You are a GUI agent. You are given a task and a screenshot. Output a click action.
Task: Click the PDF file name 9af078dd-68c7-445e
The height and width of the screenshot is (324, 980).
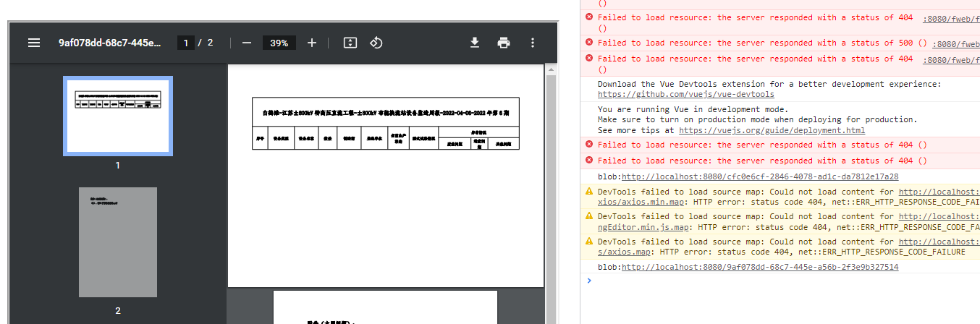(x=111, y=43)
